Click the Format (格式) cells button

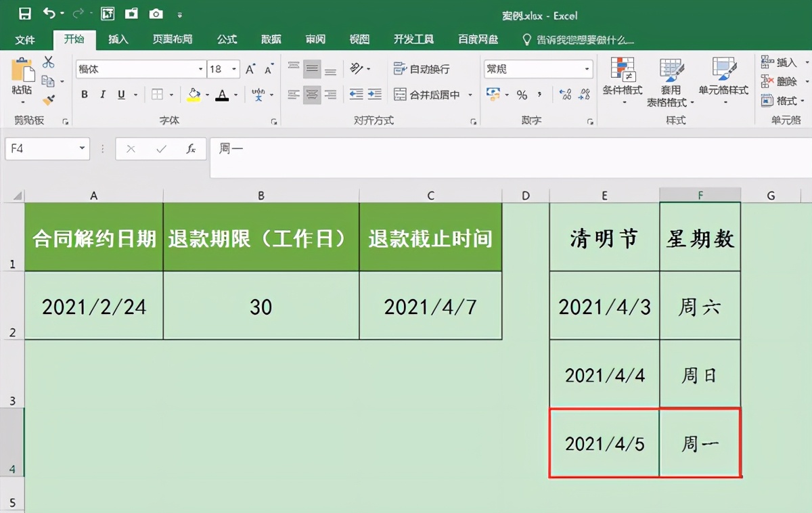coord(780,101)
